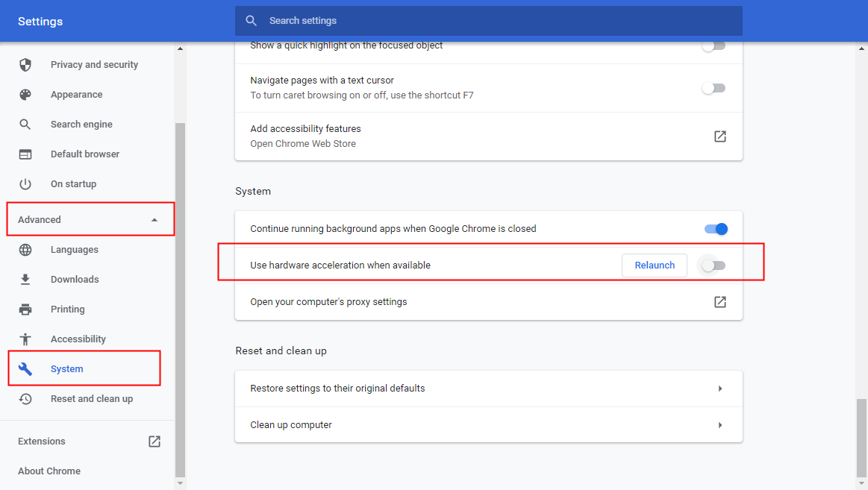The height and width of the screenshot is (490, 868).
Task: Open About Chrome page link
Action: pos(49,471)
